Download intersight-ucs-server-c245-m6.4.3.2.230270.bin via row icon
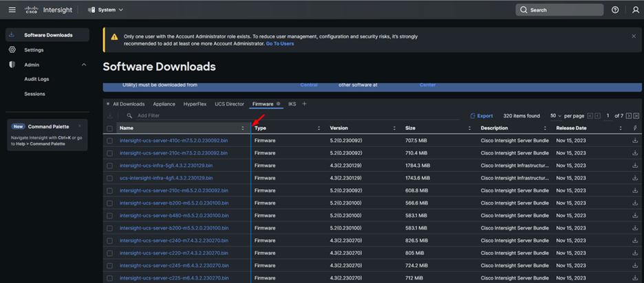The height and width of the screenshot is (283, 644). pos(635,265)
